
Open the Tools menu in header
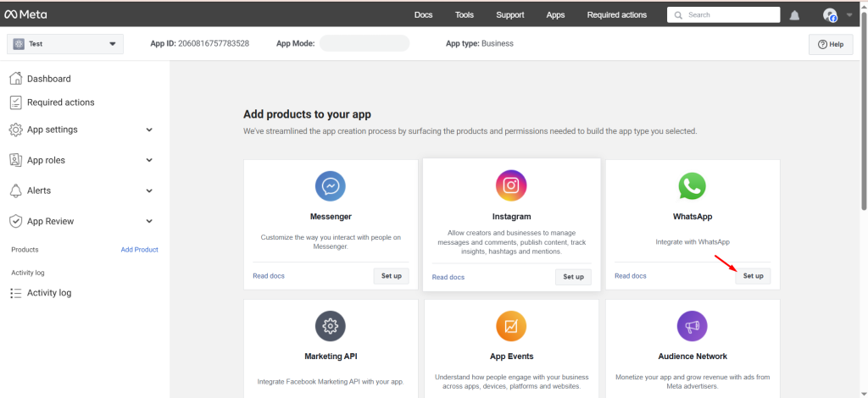[x=465, y=14]
